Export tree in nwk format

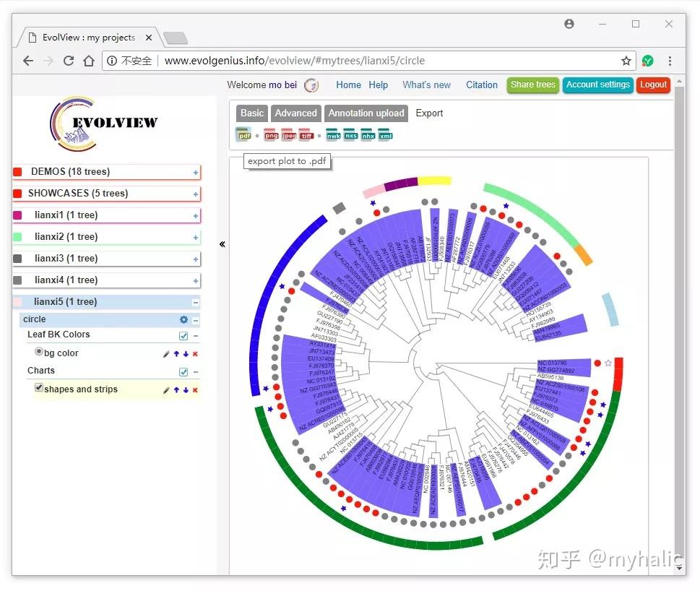click(333, 135)
